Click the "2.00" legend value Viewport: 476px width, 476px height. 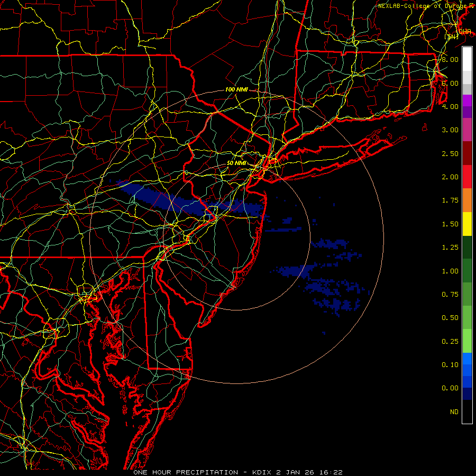click(x=450, y=177)
